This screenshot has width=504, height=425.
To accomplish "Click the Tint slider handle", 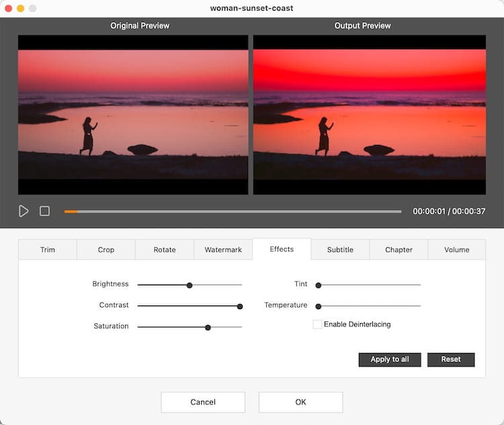I will 319,285.
